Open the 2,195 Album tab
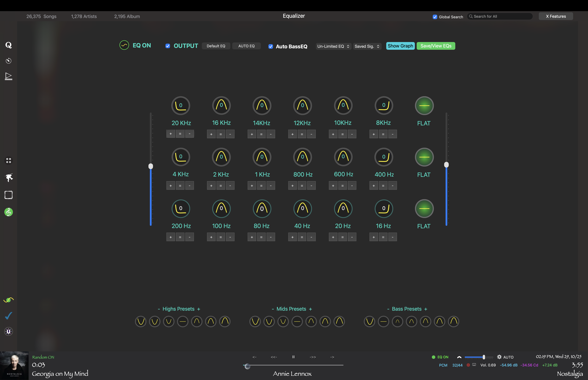This screenshot has width=588, height=380. 127,17
